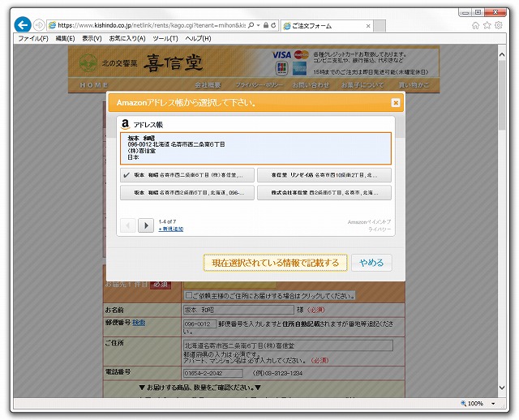The width and height of the screenshot is (519, 420).
Task: Click the 電話番号 input field
Action: point(213,373)
